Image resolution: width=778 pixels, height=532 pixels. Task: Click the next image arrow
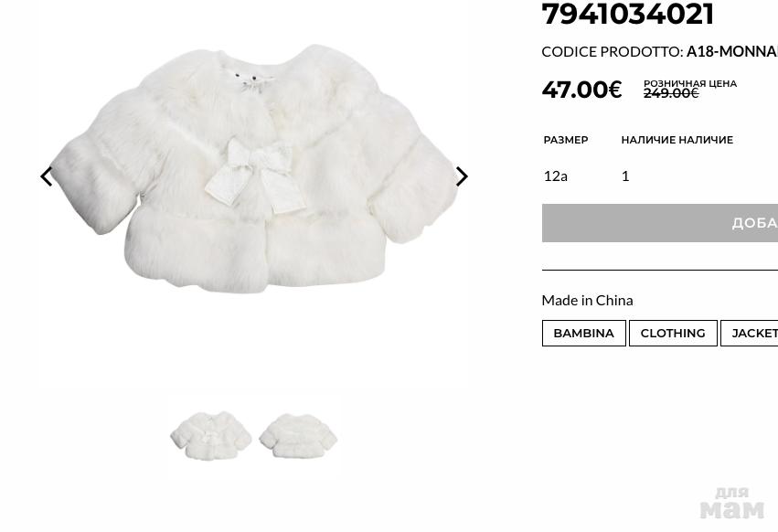pyautogui.click(x=462, y=176)
